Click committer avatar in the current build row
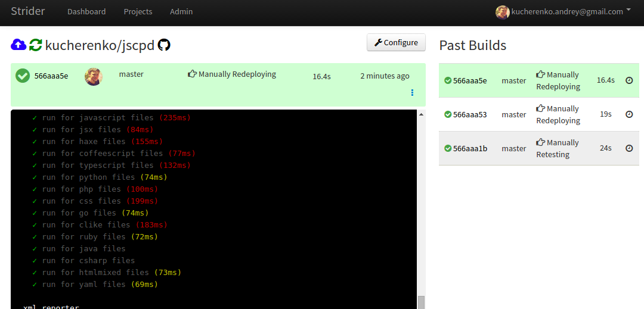This screenshot has width=644, height=309. coord(94,77)
